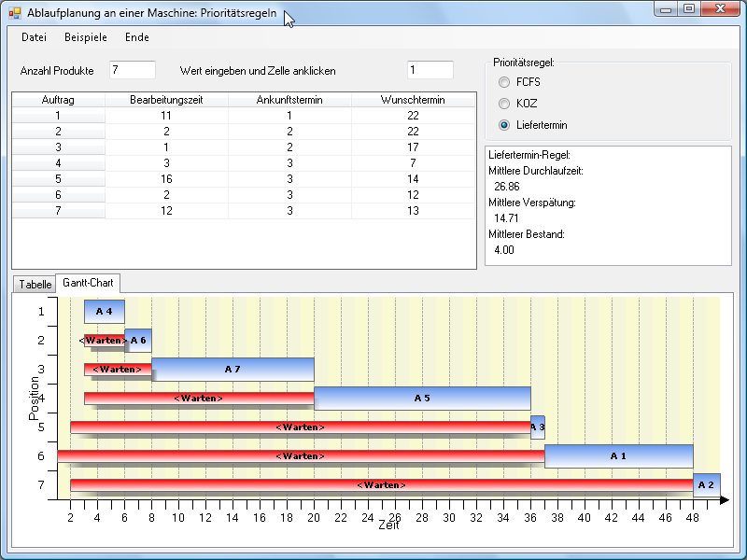This screenshot has width=747, height=560.
Task: Choose the Liefertermin radio button
Action: [x=505, y=125]
